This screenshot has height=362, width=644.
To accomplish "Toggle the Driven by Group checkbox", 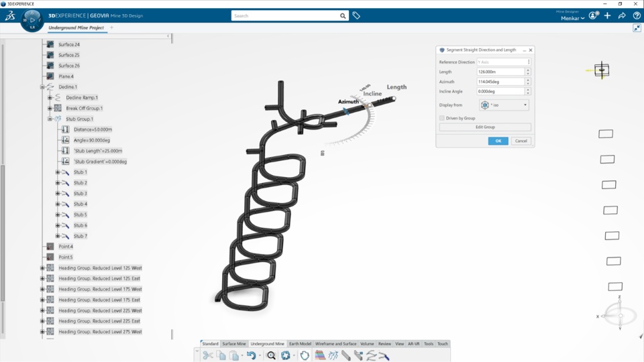I will 442,118.
